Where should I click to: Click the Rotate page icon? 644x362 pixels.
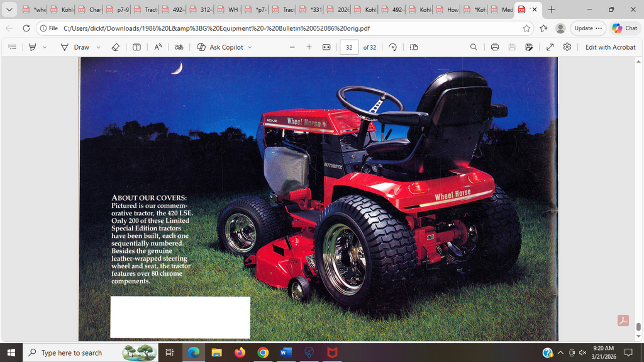point(393,47)
